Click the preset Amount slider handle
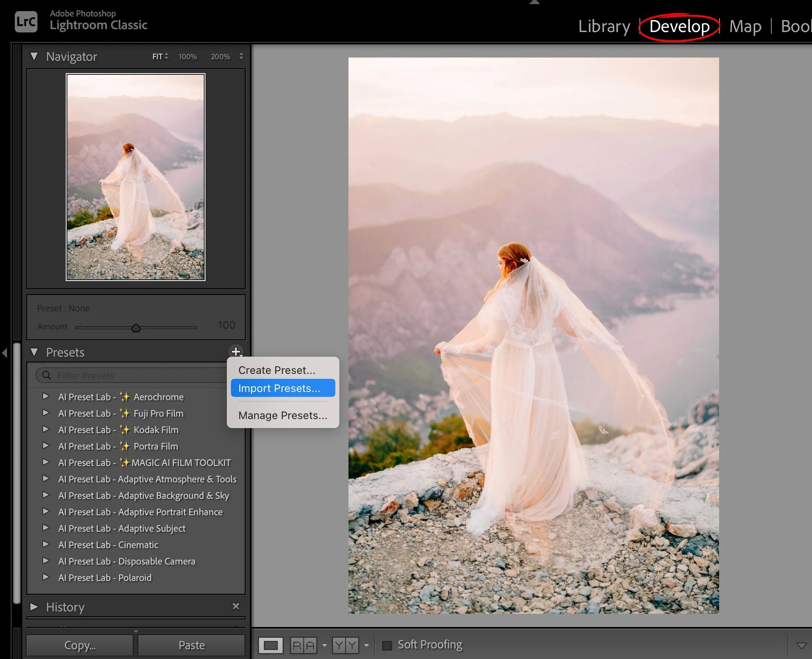This screenshot has width=812, height=659. point(136,328)
